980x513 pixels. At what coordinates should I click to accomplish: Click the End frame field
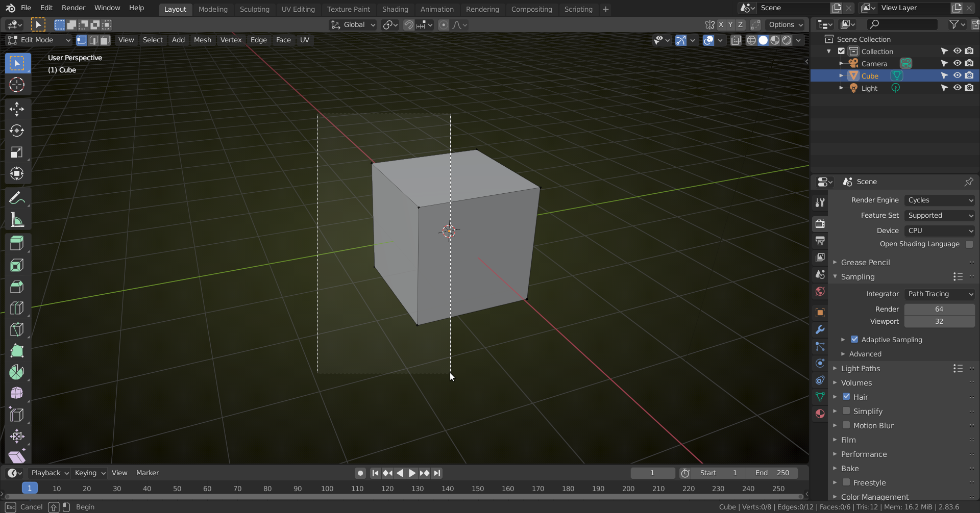click(x=772, y=473)
